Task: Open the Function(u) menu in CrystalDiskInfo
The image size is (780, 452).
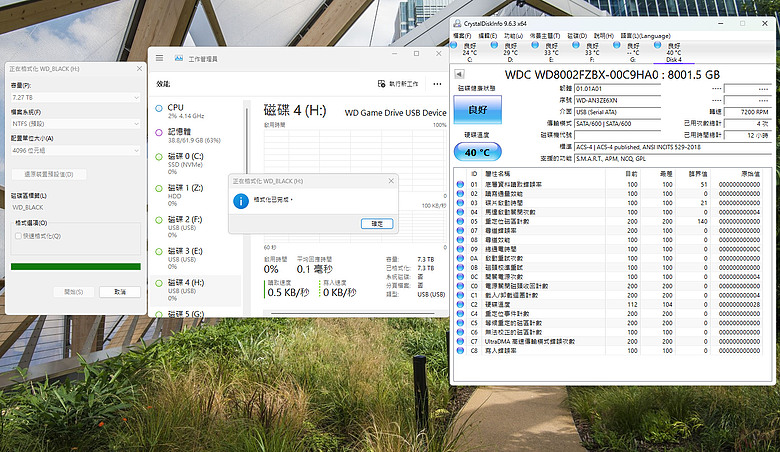Action: (x=513, y=36)
